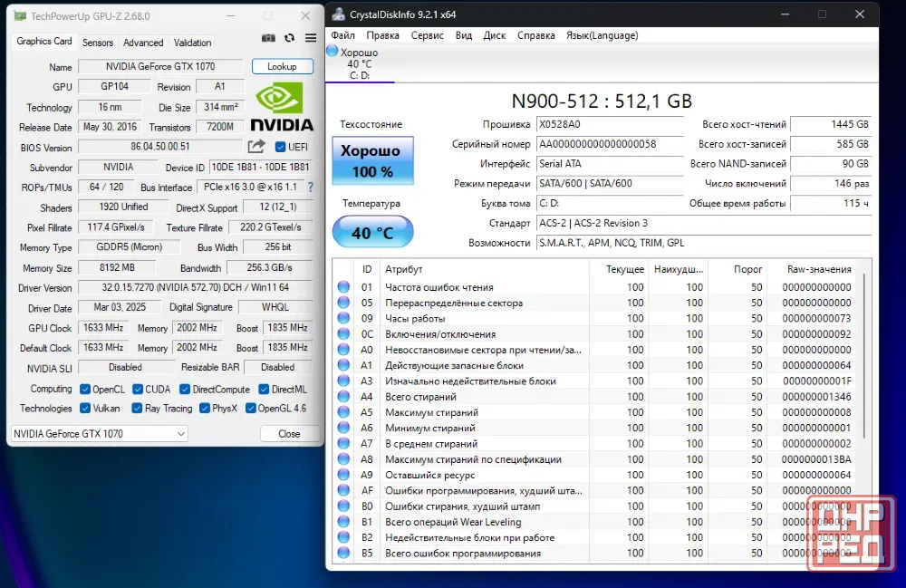Toggle the Vulkan checkbox

(x=85, y=408)
